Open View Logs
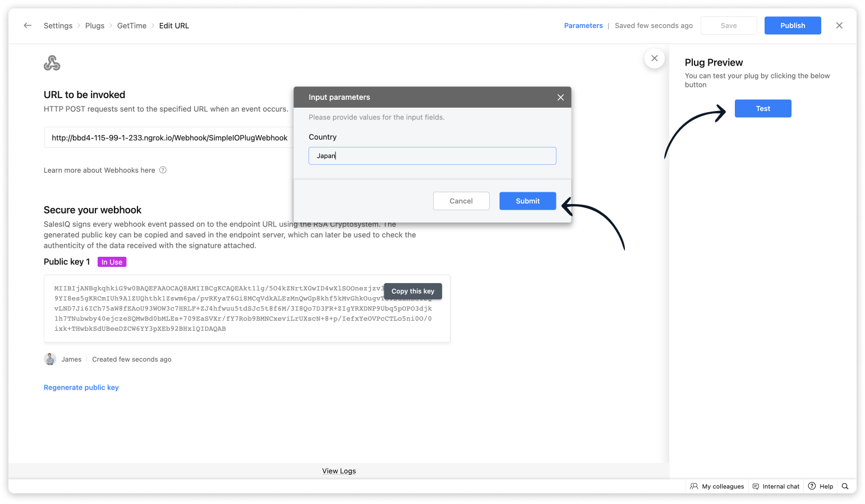This screenshot has height=504, width=865. pyautogui.click(x=339, y=471)
